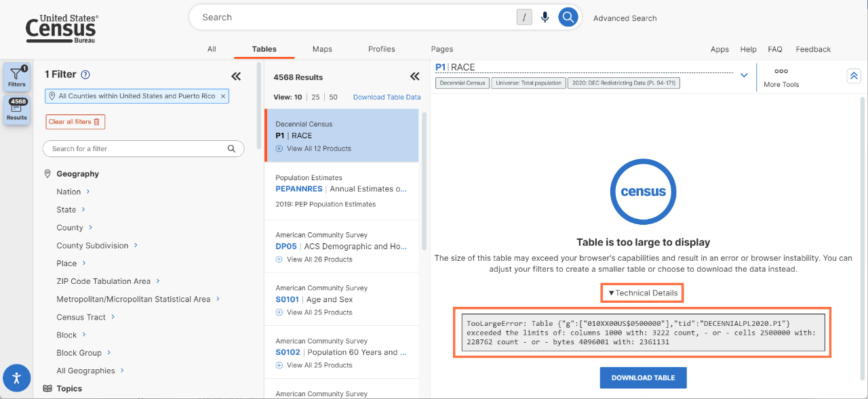Screen dimensions: 868x399
Task: Open the Pages tab
Action: (x=442, y=49)
